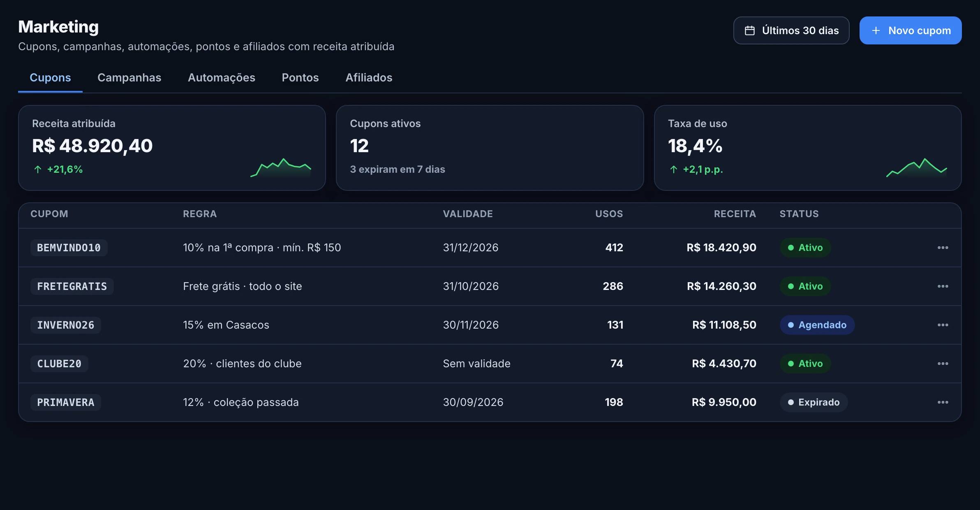980x510 pixels.
Task: Select the Afiliados tab
Action: (369, 78)
